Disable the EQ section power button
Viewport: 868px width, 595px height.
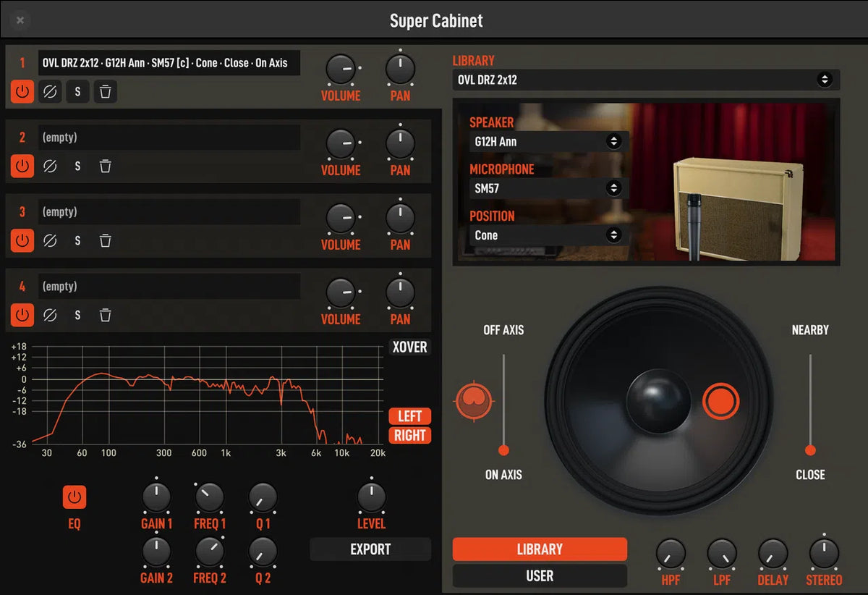(x=73, y=497)
